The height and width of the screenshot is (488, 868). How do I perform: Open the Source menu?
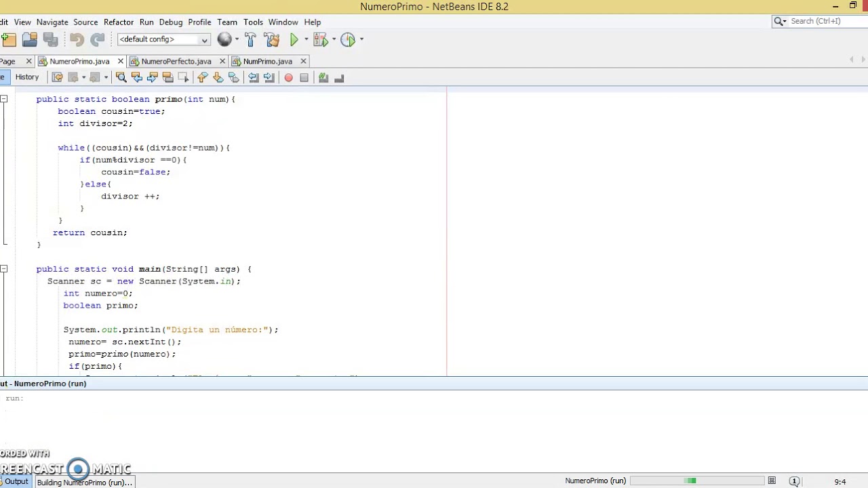85,22
